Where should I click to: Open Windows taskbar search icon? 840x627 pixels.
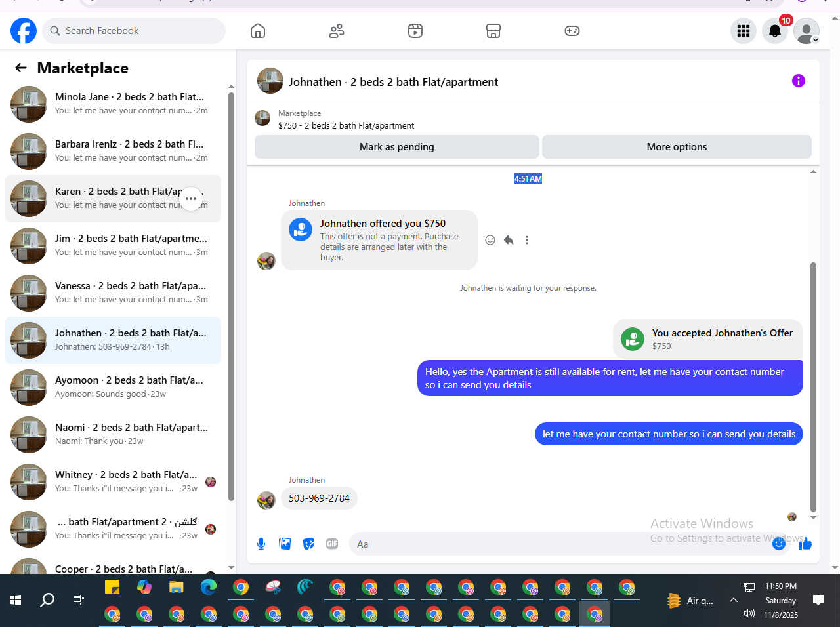click(x=47, y=600)
